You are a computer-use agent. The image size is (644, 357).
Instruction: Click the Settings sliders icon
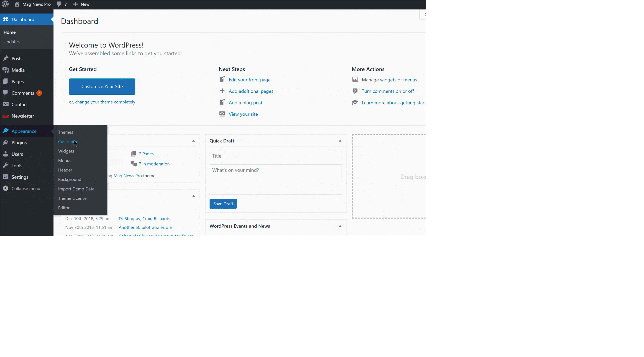(6, 177)
